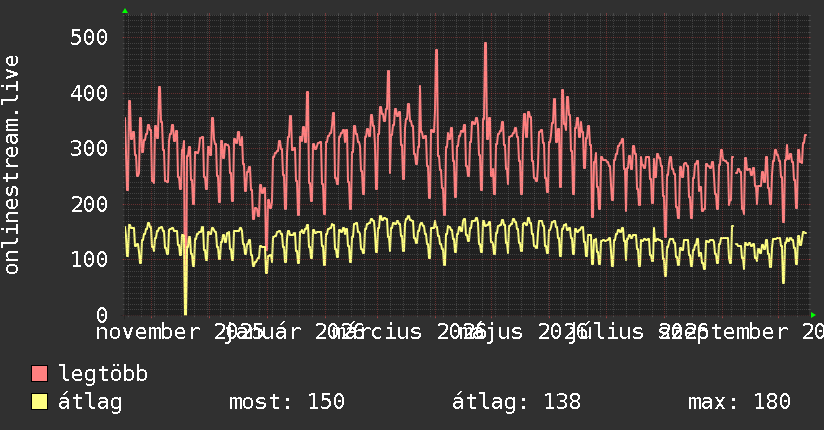
Task: Click the 'átlag: 138' statistic
Action: pyautogui.click(x=517, y=402)
